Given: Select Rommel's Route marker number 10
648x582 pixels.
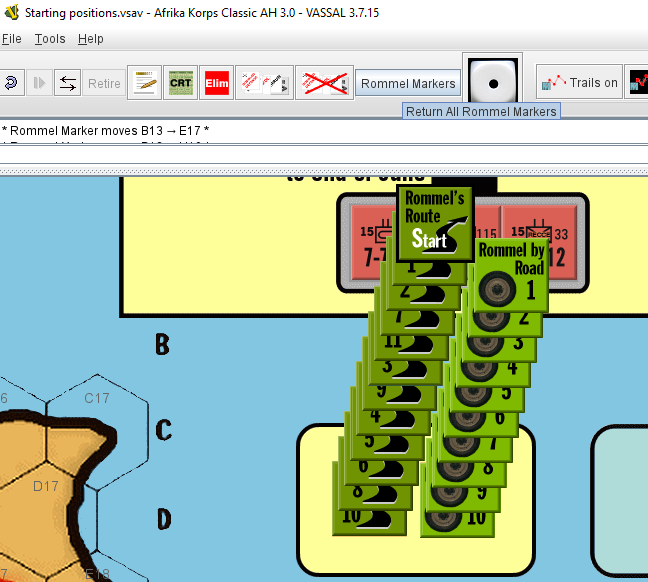Looking at the screenshot, I should click(x=369, y=522).
